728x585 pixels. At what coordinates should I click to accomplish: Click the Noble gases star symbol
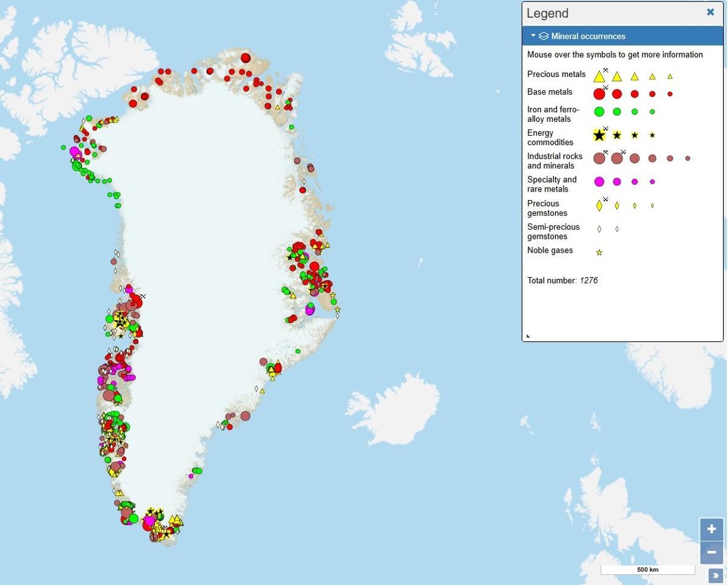tap(599, 253)
